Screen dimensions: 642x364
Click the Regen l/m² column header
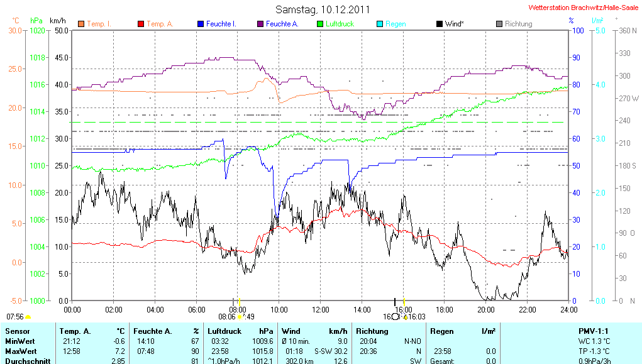point(462,331)
